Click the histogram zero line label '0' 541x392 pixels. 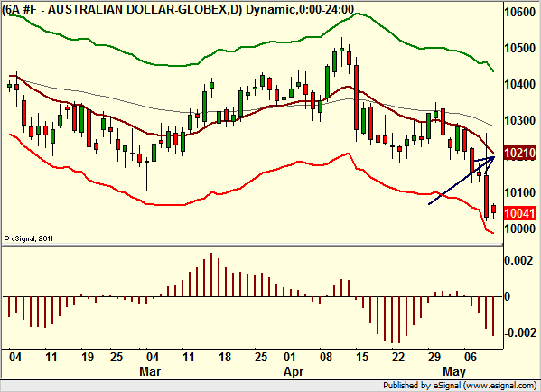pyautogui.click(x=508, y=296)
